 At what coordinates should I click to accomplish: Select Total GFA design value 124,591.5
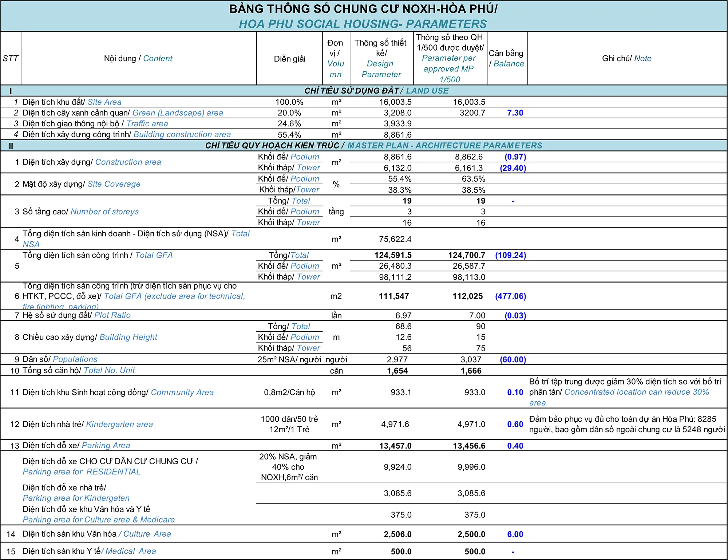click(393, 255)
